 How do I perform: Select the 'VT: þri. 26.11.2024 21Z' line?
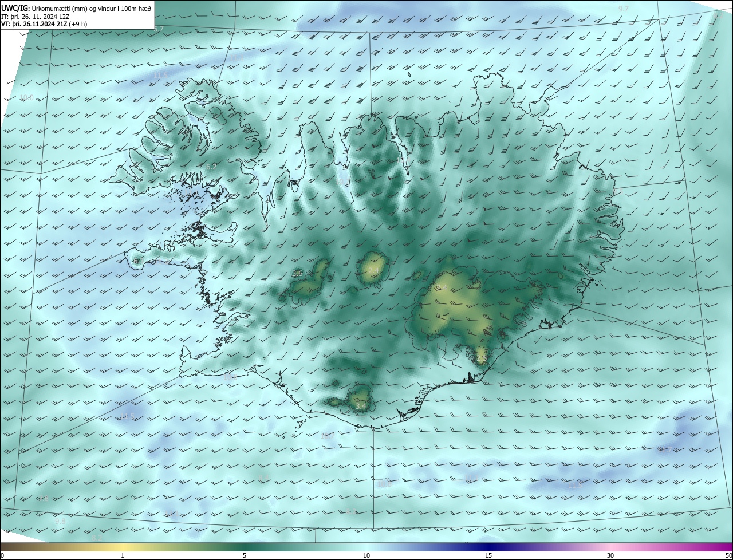click(34, 25)
